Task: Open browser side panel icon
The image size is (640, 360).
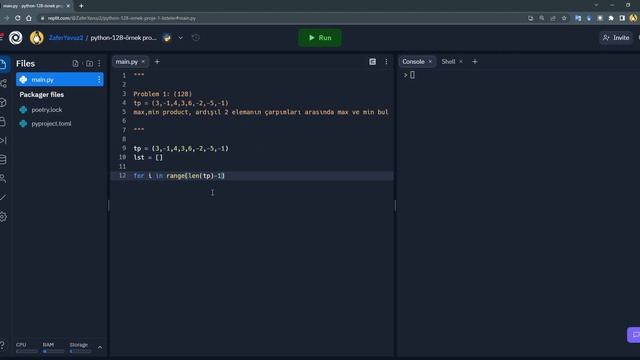Action: (622, 18)
